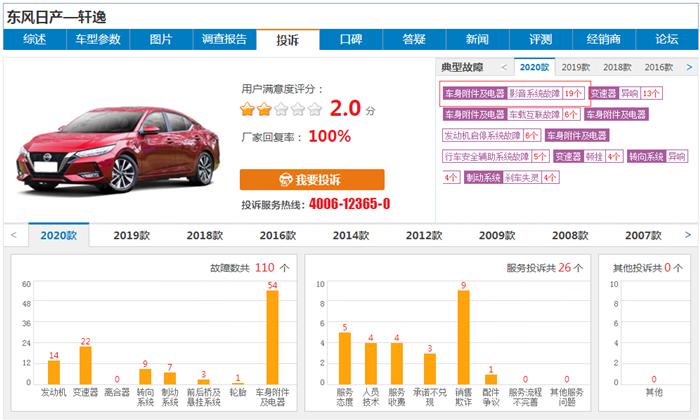Open the 新闻 news tab
This screenshot has height=420, width=700.
[477, 39]
